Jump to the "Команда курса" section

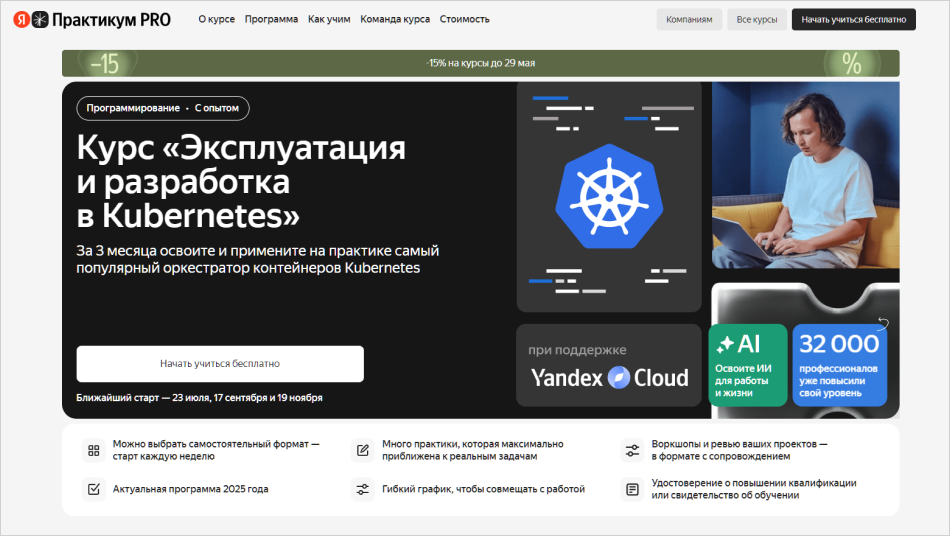pos(395,19)
